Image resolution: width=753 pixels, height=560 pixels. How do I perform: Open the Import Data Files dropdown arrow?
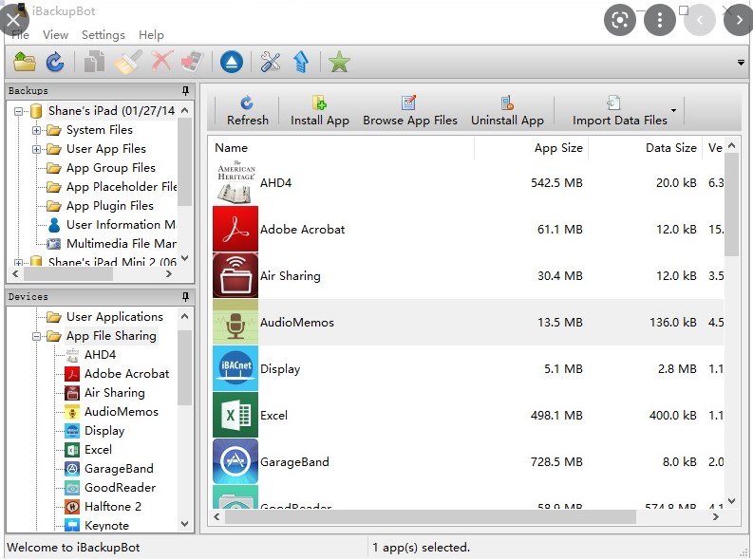(x=674, y=110)
